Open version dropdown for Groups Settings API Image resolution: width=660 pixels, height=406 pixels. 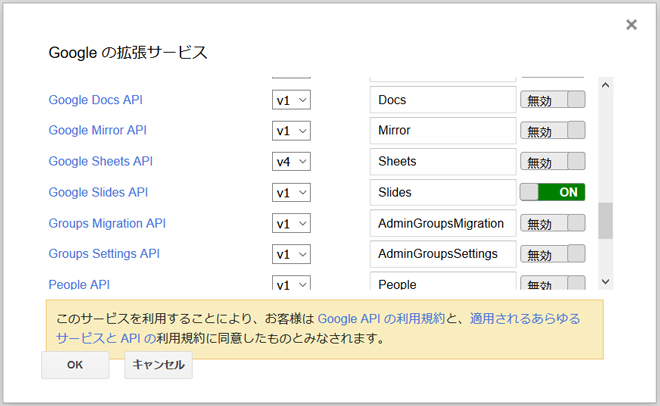point(291,254)
